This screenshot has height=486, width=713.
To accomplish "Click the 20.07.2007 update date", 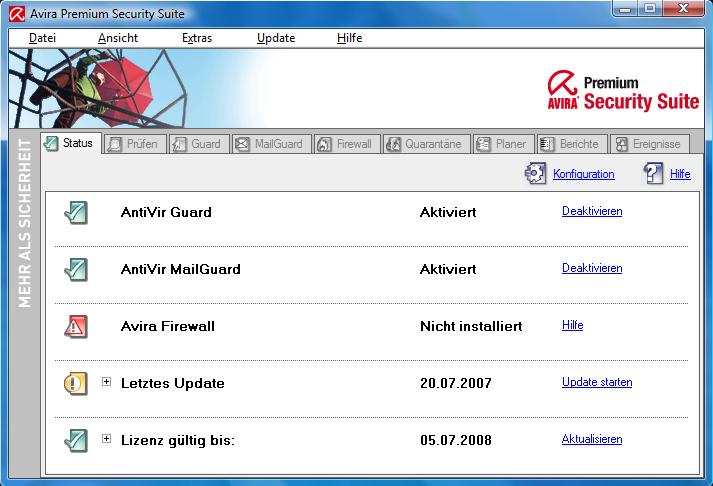I will [x=456, y=383].
